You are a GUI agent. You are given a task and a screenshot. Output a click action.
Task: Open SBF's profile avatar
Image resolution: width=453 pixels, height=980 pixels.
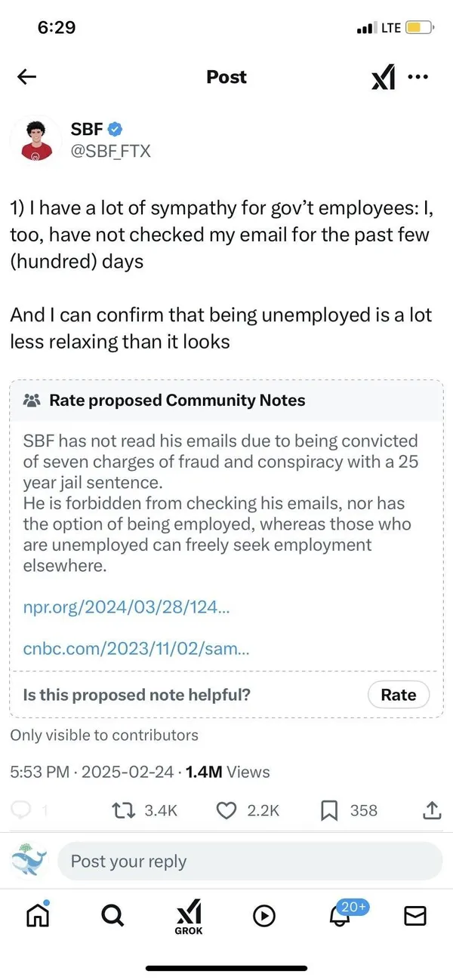tap(35, 140)
